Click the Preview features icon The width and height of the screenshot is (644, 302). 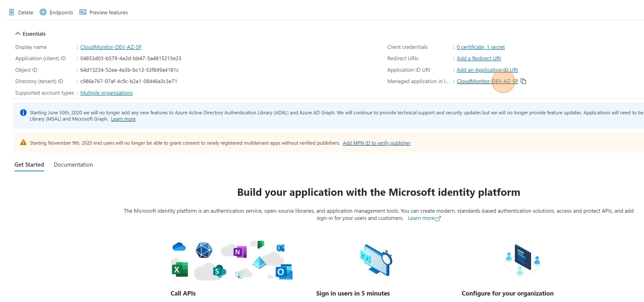point(83,12)
